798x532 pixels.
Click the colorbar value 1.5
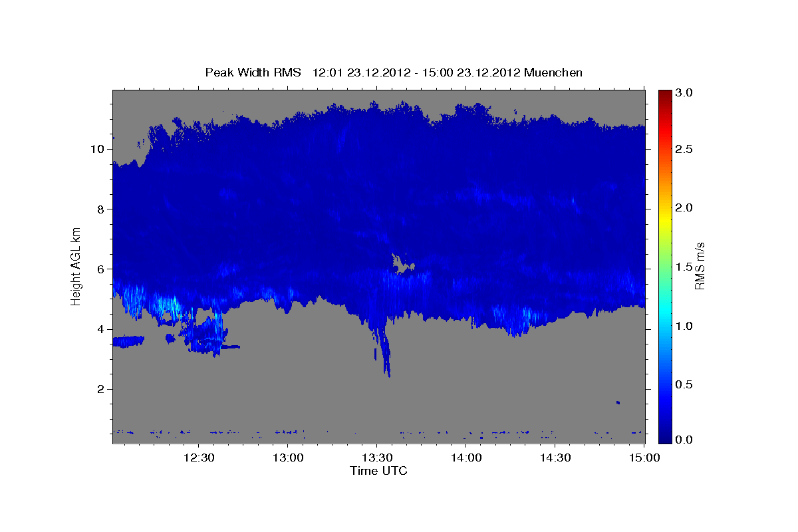pyautogui.click(x=684, y=267)
